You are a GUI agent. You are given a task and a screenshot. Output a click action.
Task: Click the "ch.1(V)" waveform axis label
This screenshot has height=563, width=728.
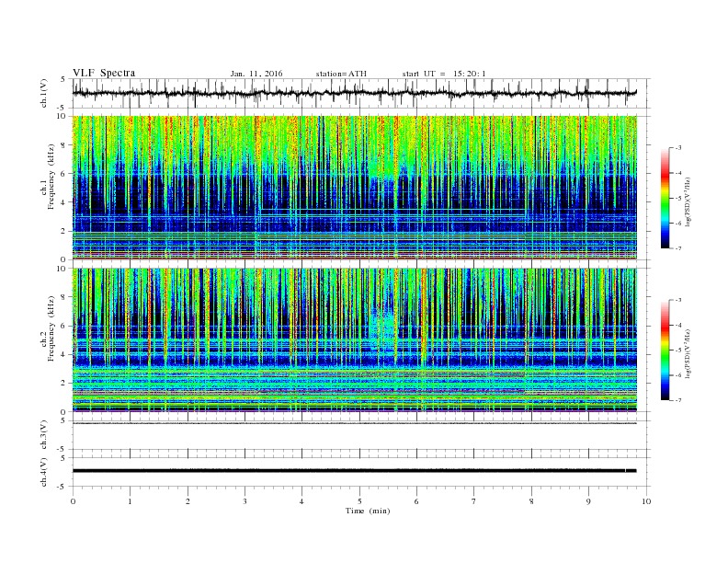pos(44,93)
